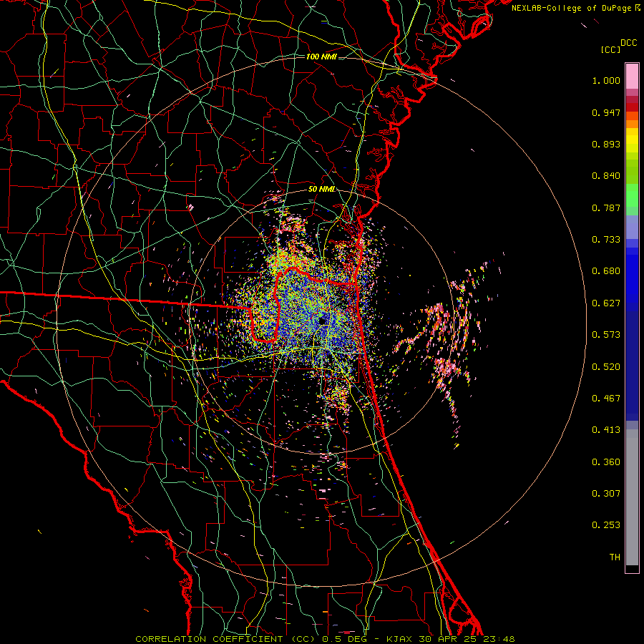Click the CORRELATION COEFFICIENT (CC) caption text
Image resolution: width=644 pixels, height=644 pixels.
click(x=225, y=639)
